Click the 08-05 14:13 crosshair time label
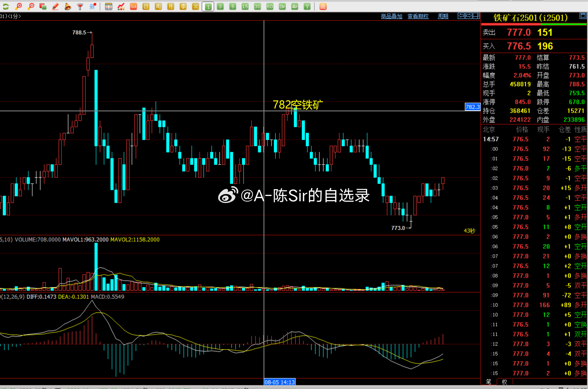 tap(279, 382)
